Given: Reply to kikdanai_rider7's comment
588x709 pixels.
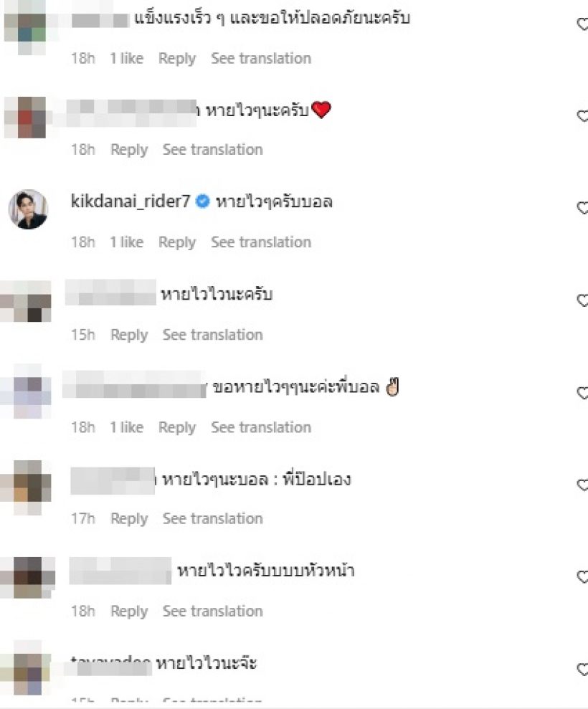Looking at the screenshot, I should pos(177,242).
